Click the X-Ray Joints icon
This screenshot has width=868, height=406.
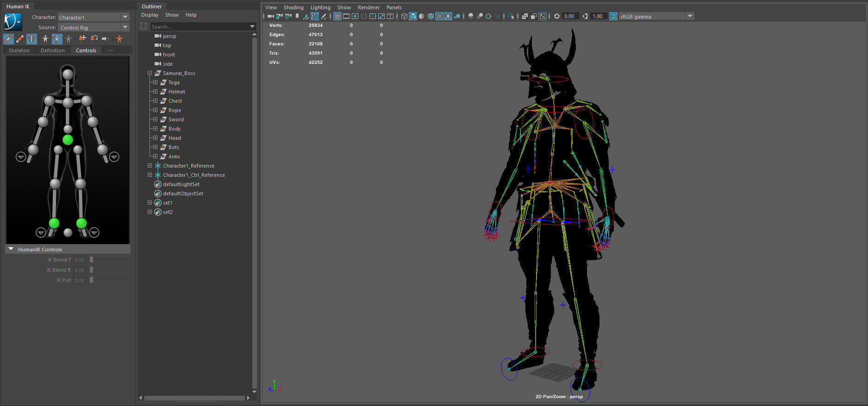(x=542, y=16)
